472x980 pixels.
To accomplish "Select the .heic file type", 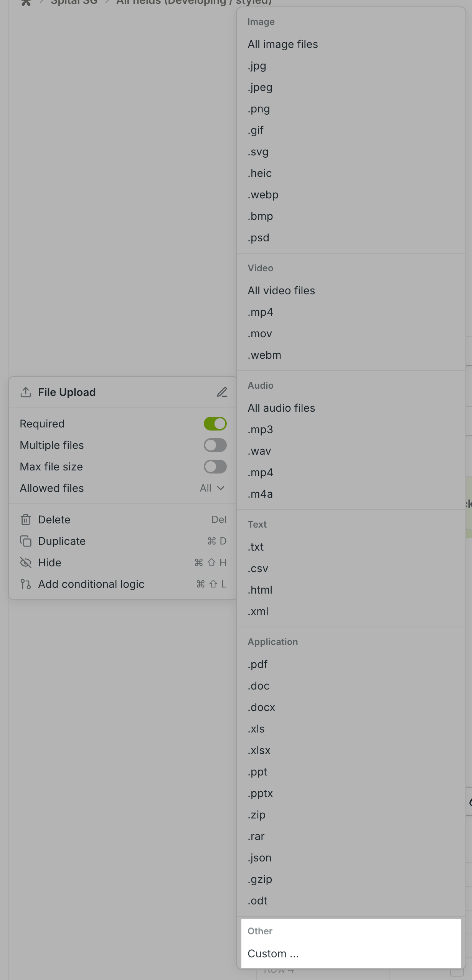I will click(x=351, y=173).
